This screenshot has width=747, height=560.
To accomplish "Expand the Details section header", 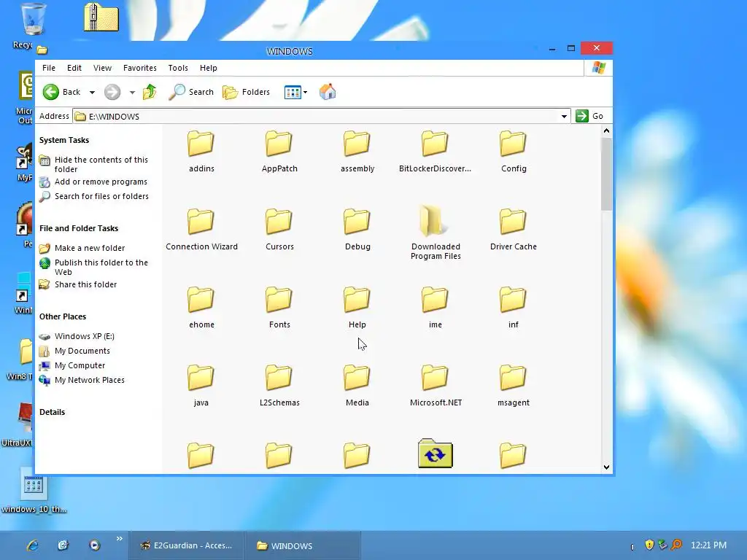I will tap(52, 412).
